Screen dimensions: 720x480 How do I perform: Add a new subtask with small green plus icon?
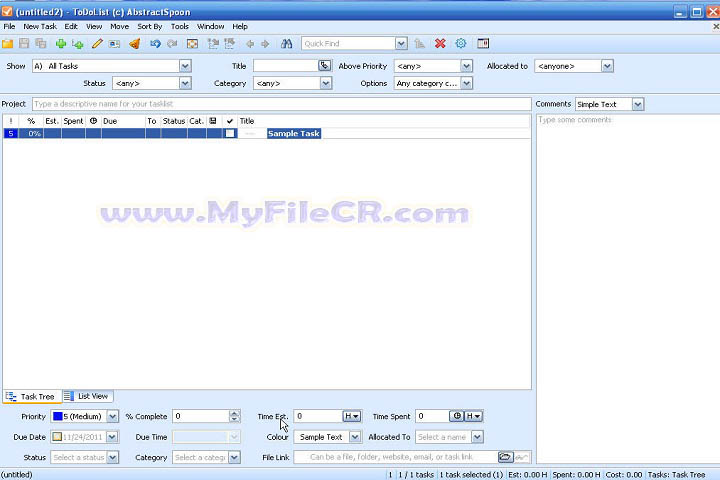[x=78, y=44]
